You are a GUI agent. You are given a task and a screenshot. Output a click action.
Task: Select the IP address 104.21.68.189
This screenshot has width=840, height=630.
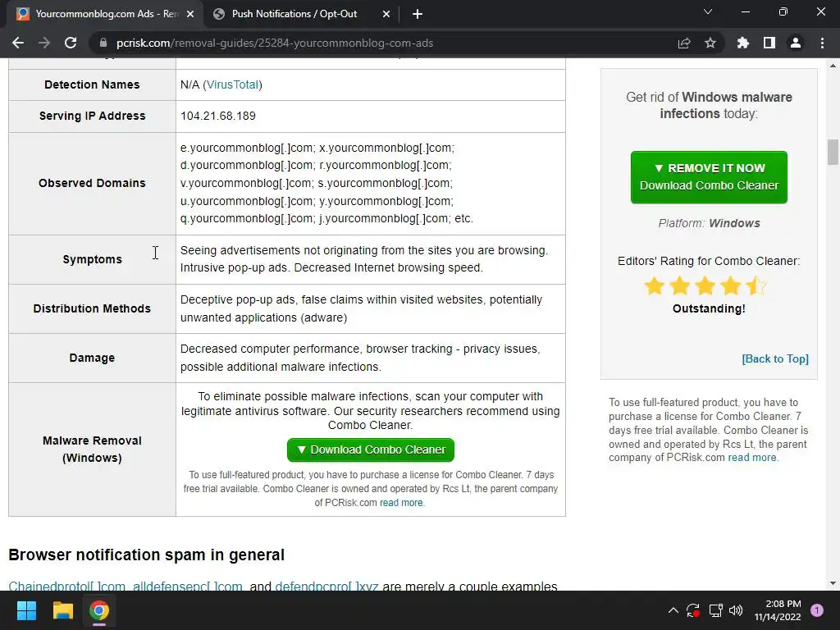218,116
